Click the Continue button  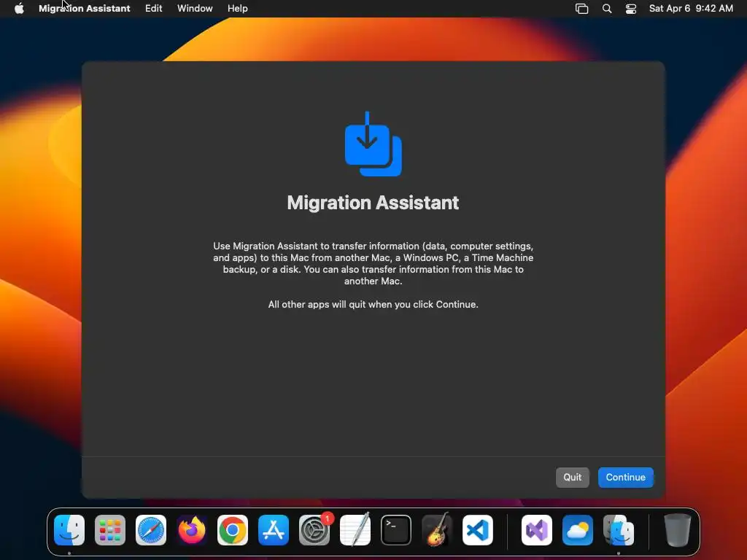(x=625, y=477)
